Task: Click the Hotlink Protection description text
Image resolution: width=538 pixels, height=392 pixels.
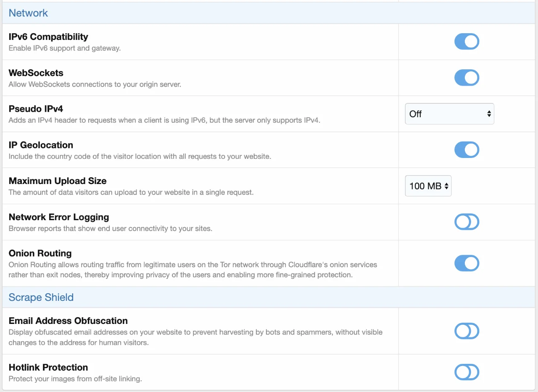Action: (76, 379)
